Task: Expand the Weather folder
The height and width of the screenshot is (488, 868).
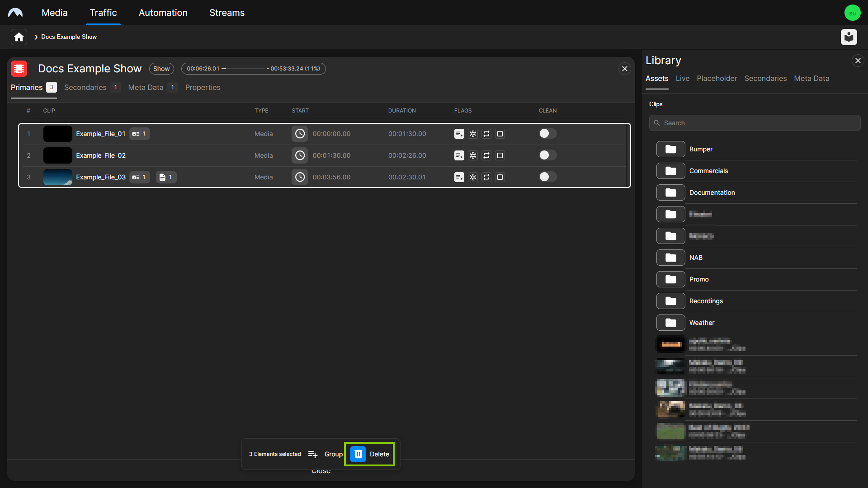Action: (702, 323)
